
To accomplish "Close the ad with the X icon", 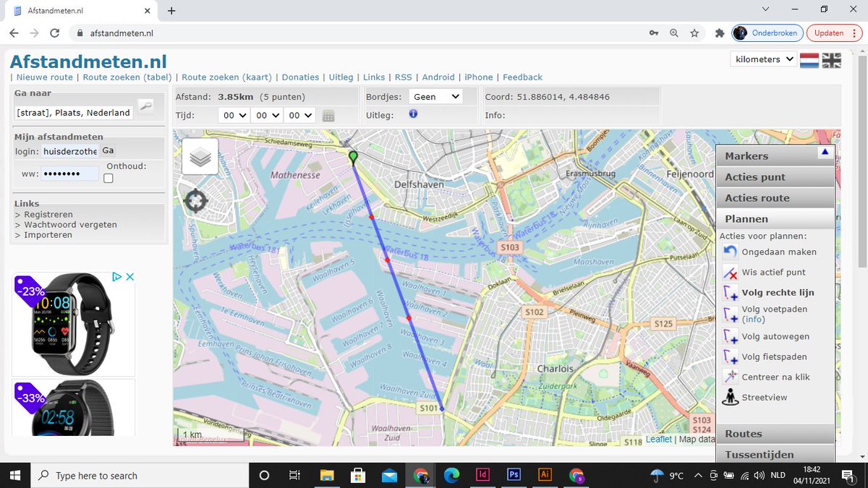I will (x=129, y=276).
